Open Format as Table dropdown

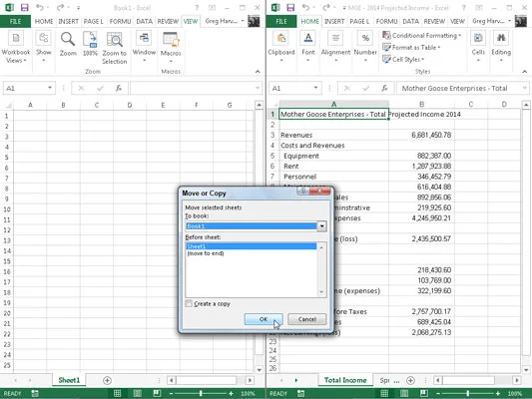(x=411, y=48)
